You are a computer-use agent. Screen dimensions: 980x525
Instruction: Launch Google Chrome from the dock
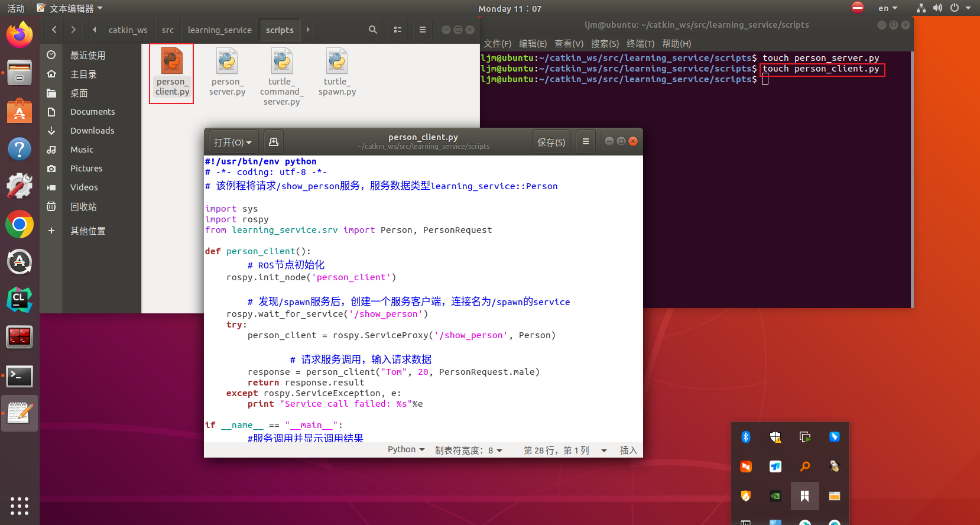coord(20,224)
